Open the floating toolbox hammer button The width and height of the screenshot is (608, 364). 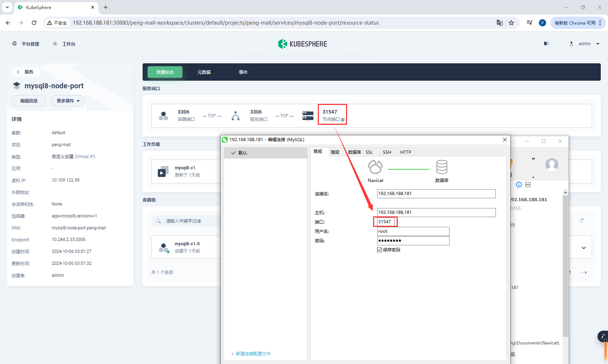pos(603,337)
